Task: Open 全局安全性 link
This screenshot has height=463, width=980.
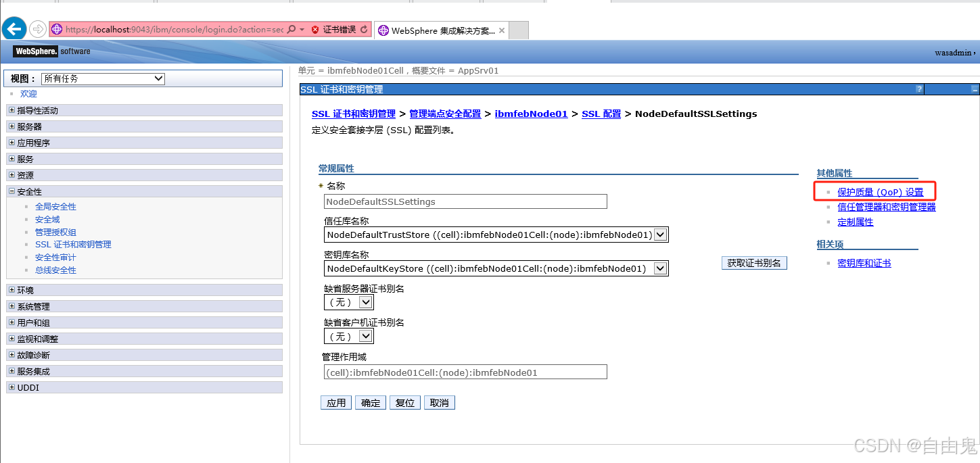Action: tap(55, 207)
